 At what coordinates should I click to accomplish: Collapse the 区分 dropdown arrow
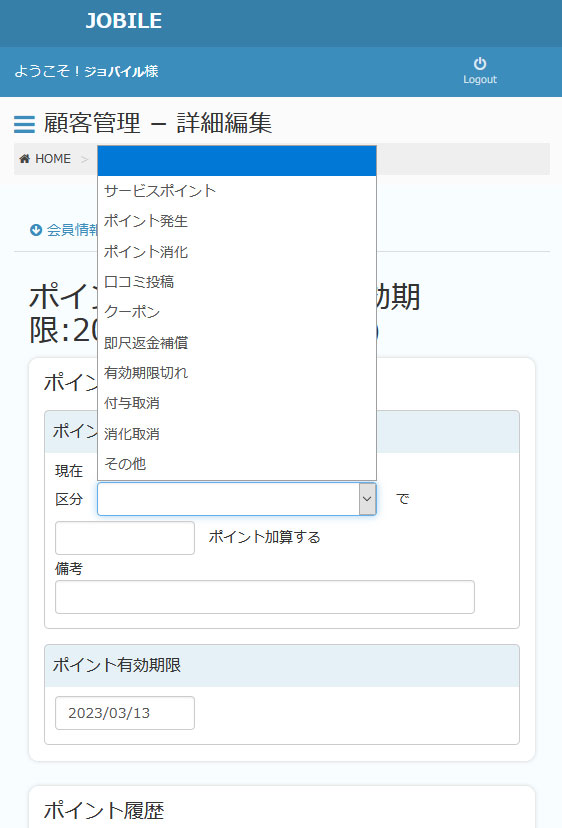pos(367,499)
